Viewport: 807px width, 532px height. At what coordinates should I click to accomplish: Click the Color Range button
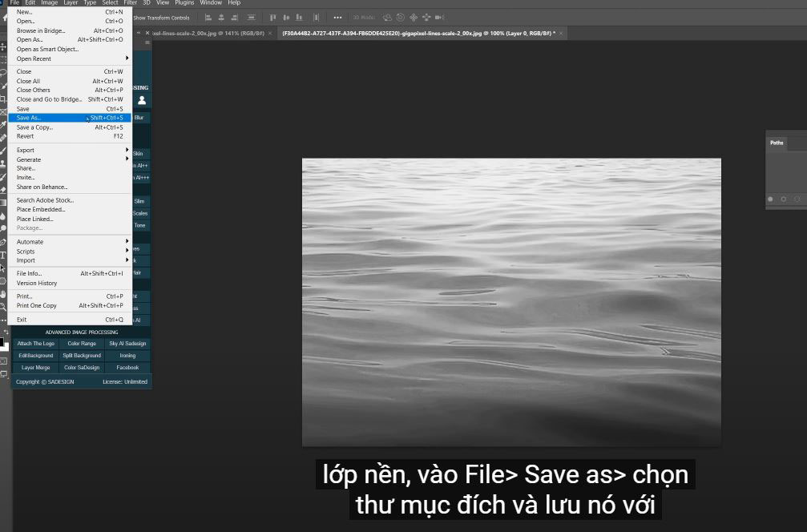pos(82,344)
